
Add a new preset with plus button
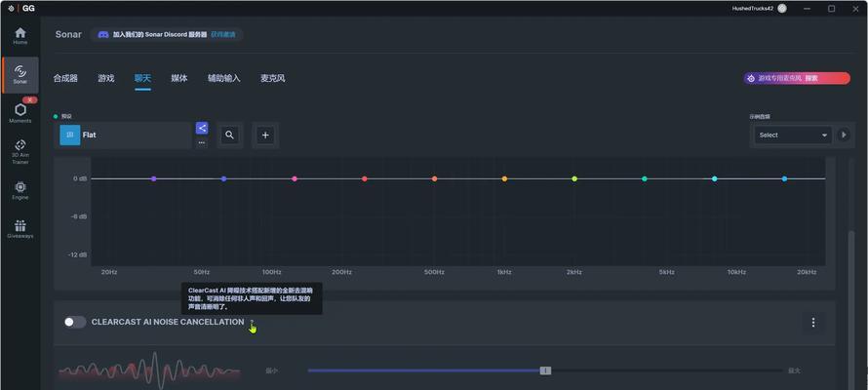click(265, 135)
